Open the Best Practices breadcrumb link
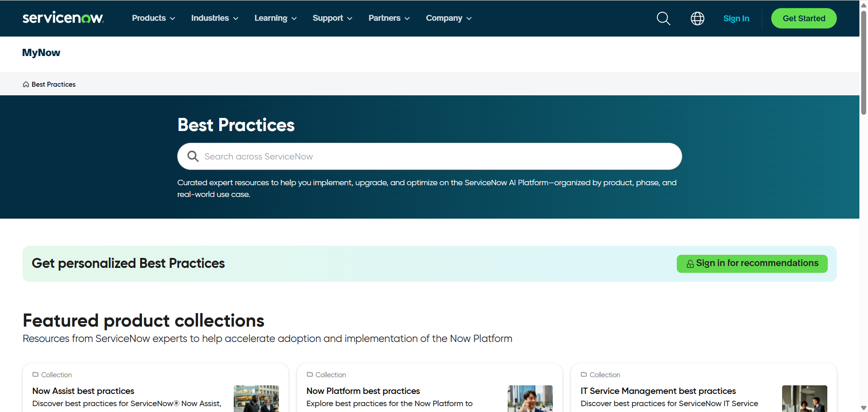The height and width of the screenshot is (412, 868). (x=53, y=84)
